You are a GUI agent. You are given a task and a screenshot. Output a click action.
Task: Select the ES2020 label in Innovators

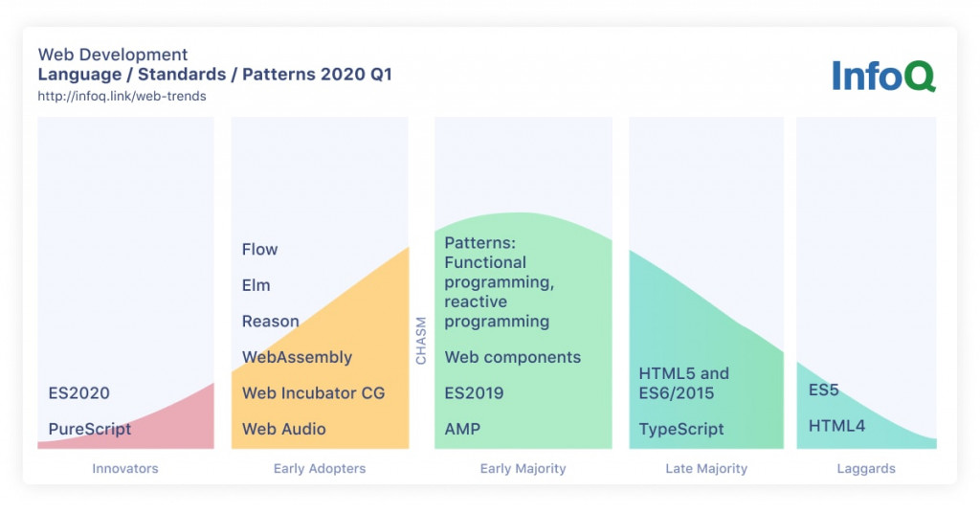(x=78, y=393)
